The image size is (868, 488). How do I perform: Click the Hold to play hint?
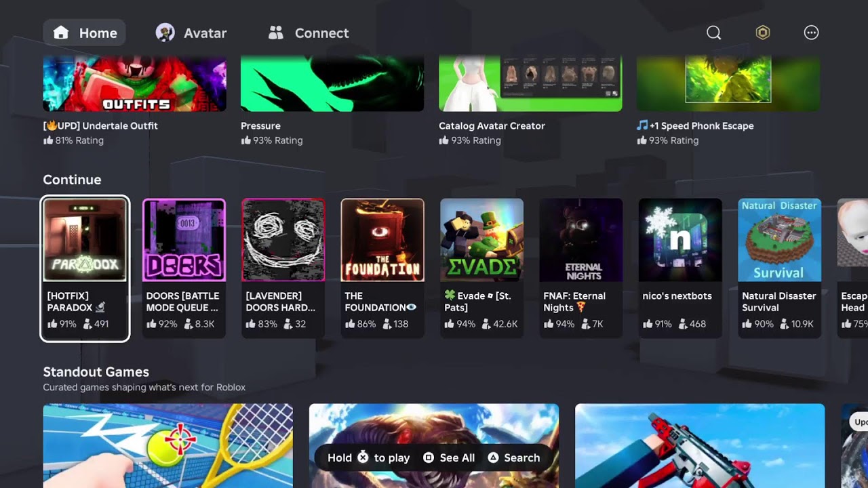tap(368, 458)
